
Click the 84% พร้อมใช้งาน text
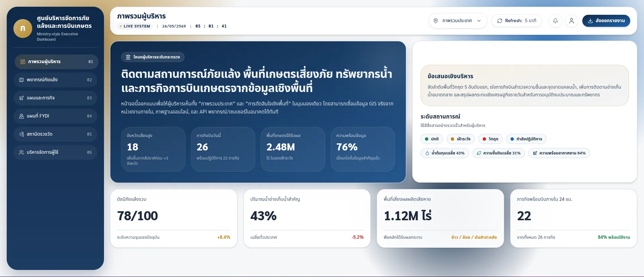pyautogui.click(x=614, y=237)
